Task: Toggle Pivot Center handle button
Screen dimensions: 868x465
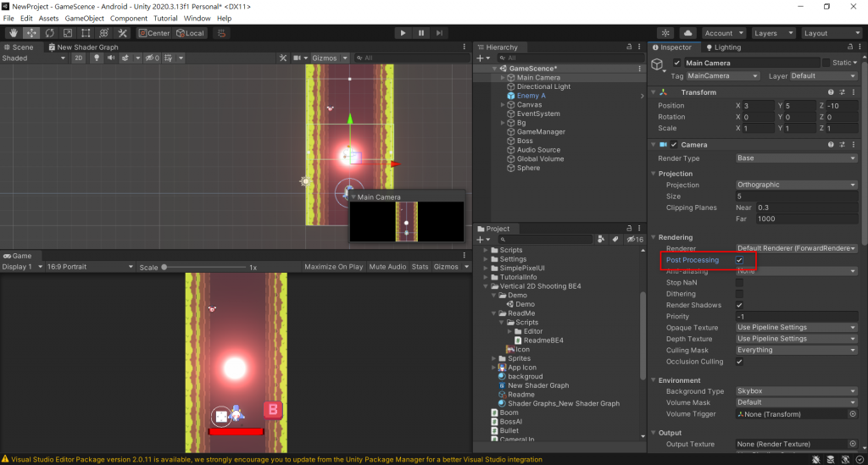Action: click(154, 33)
